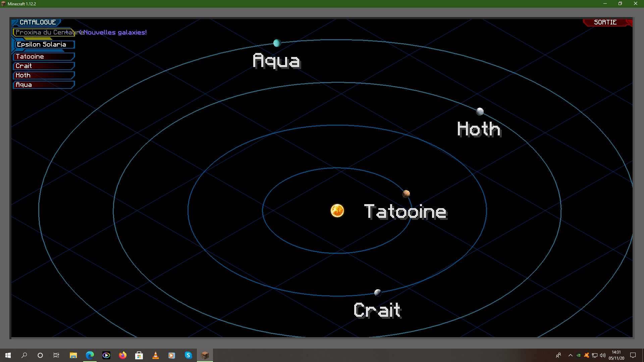
Task: Show hidden system tray icons
Action: (x=570, y=355)
